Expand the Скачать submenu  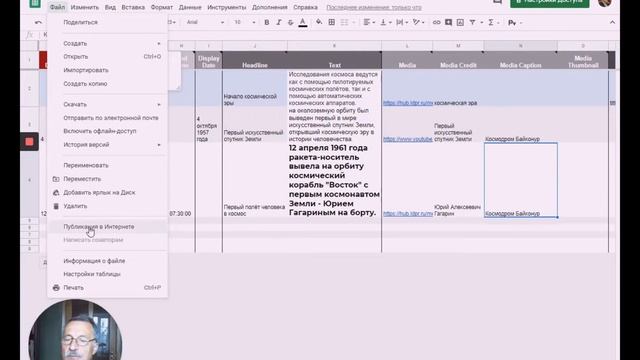tap(107, 104)
